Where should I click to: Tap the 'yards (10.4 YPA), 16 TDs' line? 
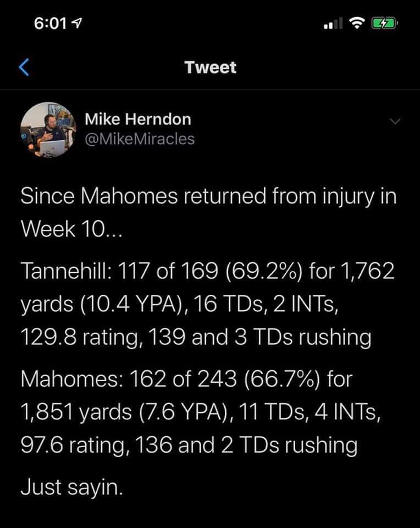tap(179, 304)
